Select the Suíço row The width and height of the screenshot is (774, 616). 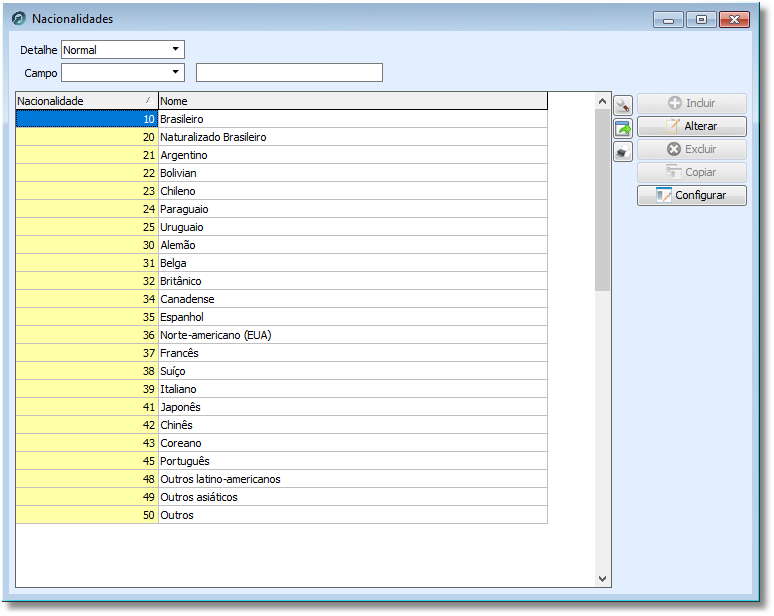[x=281, y=371]
